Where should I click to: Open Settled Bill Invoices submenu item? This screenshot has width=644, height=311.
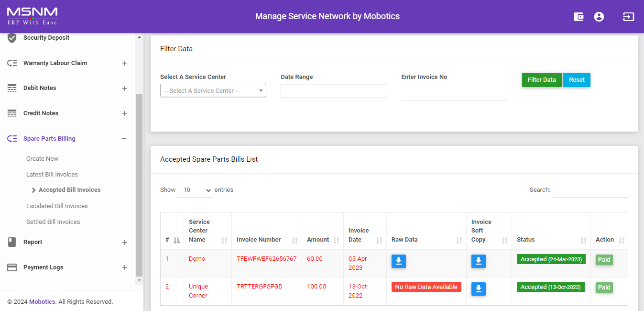[53, 222]
